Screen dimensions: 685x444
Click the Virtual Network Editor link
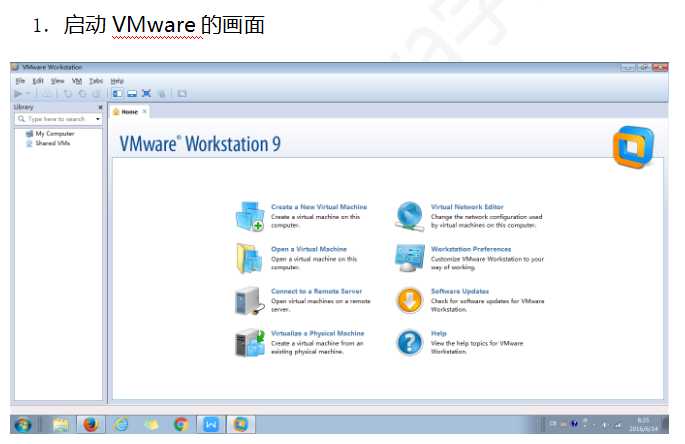tap(467, 207)
